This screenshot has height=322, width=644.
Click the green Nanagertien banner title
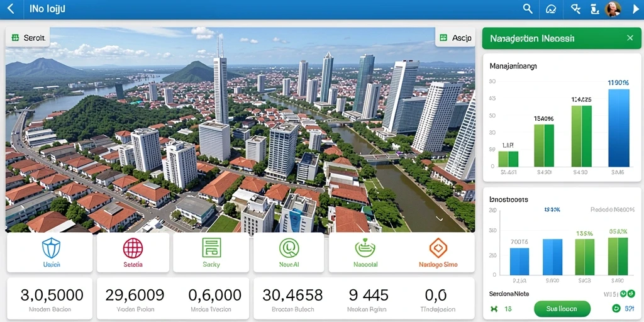(532, 38)
